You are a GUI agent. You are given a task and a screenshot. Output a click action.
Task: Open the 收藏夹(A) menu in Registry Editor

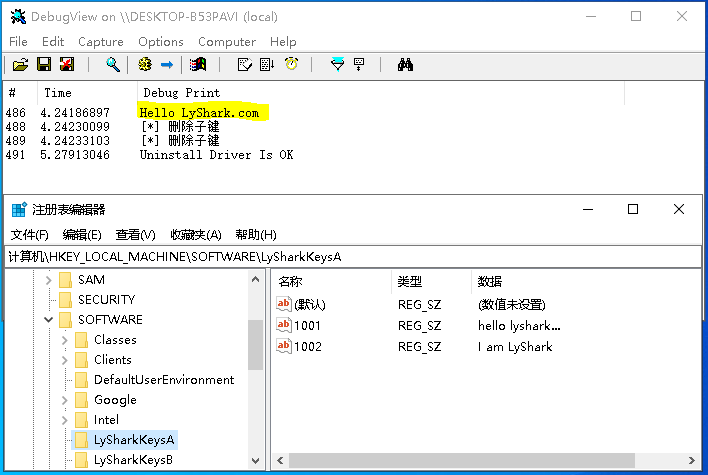tap(196, 235)
